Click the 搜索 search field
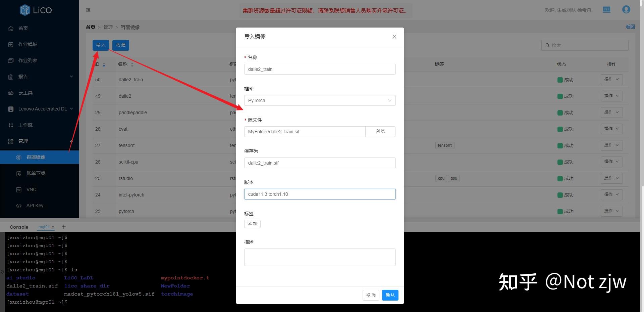The width and height of the screenshot is (644, 312). point(585,45)
